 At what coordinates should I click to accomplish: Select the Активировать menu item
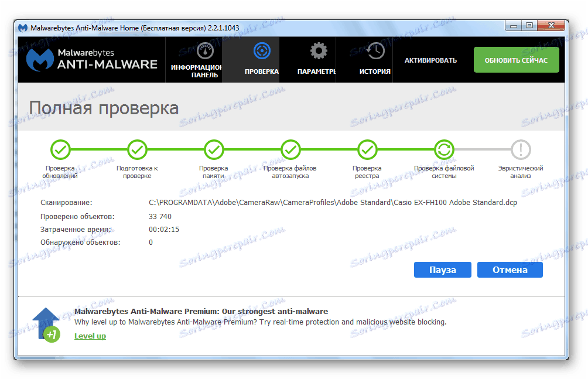click(432, 59)
